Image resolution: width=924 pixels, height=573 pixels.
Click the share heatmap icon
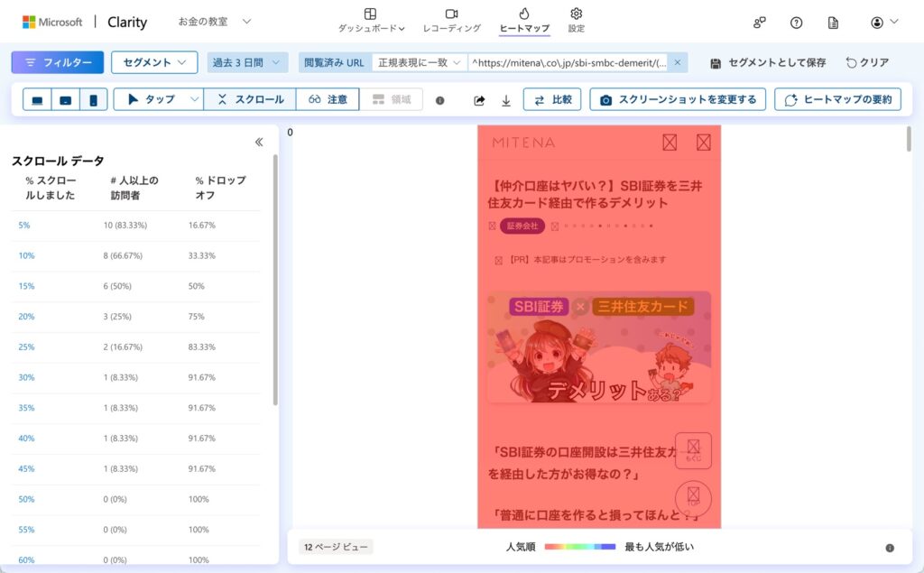click(479, 100)
